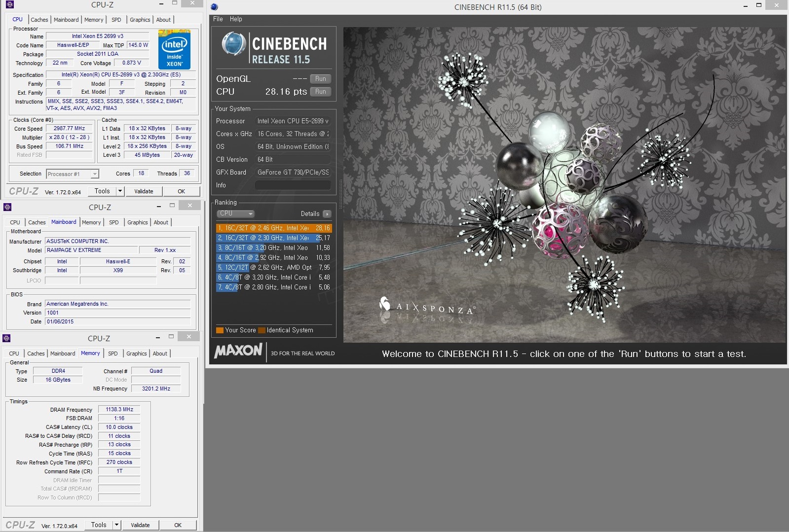Select ranking row 6 with score 5.48

[x=274, y=277]
